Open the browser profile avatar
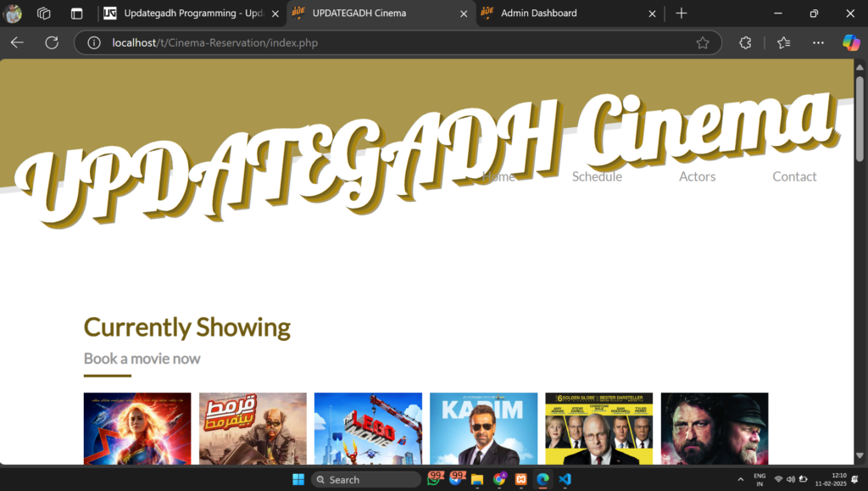The width and height of the screenshot is (868, 491). point(12,13)
